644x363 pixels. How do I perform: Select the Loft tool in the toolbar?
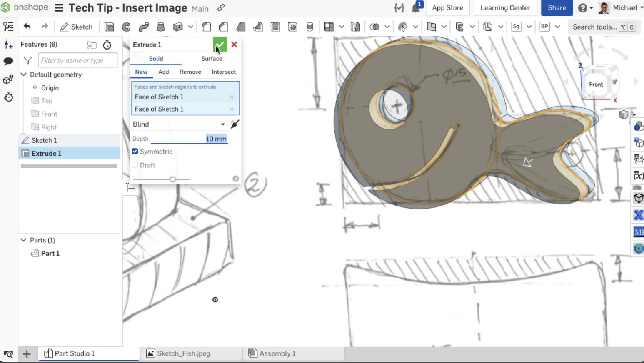[160, 27]
